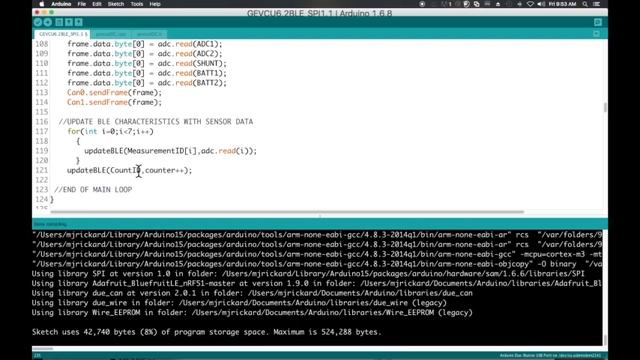Click the volume speaker icon
The height and width of the screenshot is (360, 640).
541,4
